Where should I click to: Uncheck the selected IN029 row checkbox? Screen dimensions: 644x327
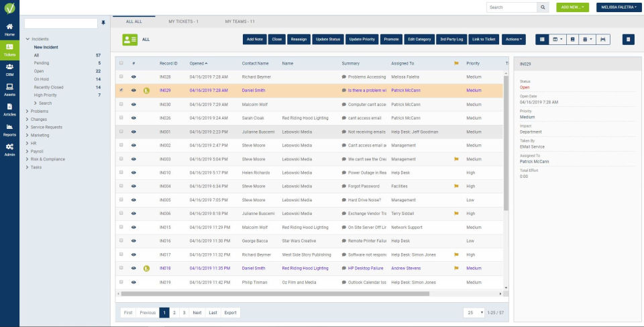[121, 90]
